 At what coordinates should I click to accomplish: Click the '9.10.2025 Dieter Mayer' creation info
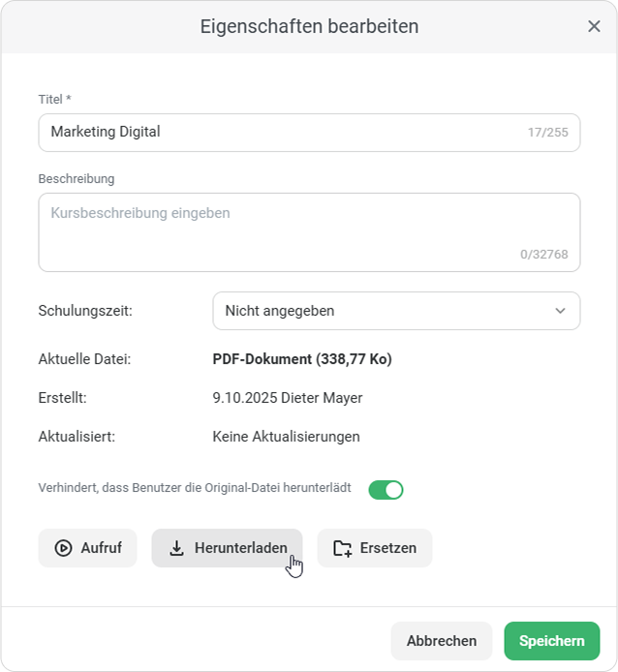[287, 398]
